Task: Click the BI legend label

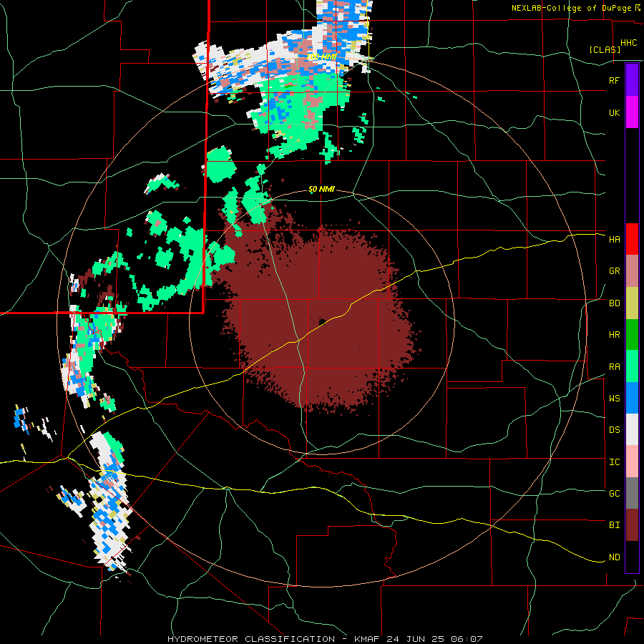Action: click(x=614, y=525)
